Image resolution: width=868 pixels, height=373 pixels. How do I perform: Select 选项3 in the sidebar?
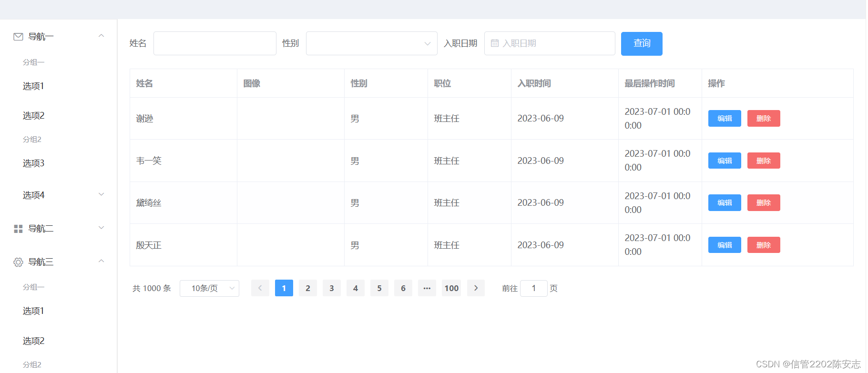33,163
